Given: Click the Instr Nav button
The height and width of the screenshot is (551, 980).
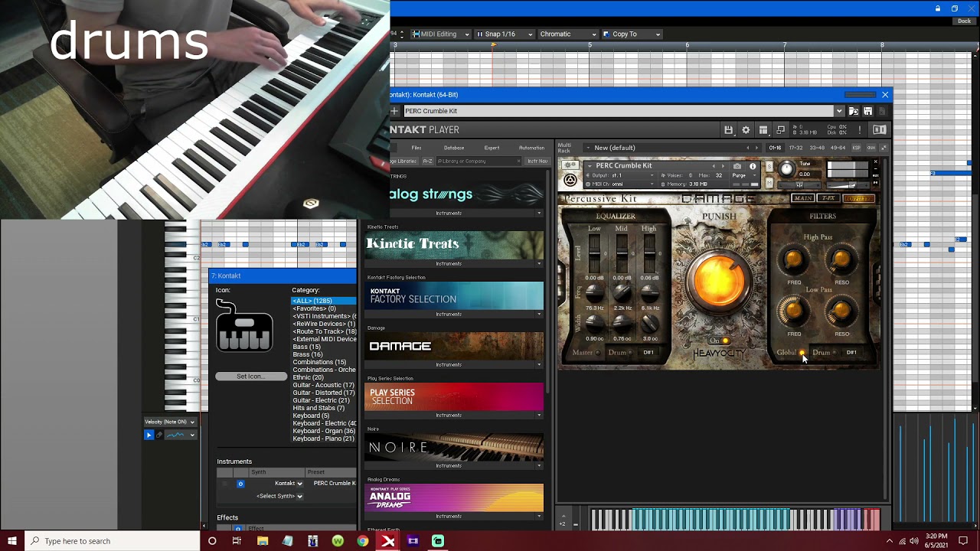Looking at the screenshot, I should click(537, 161).
